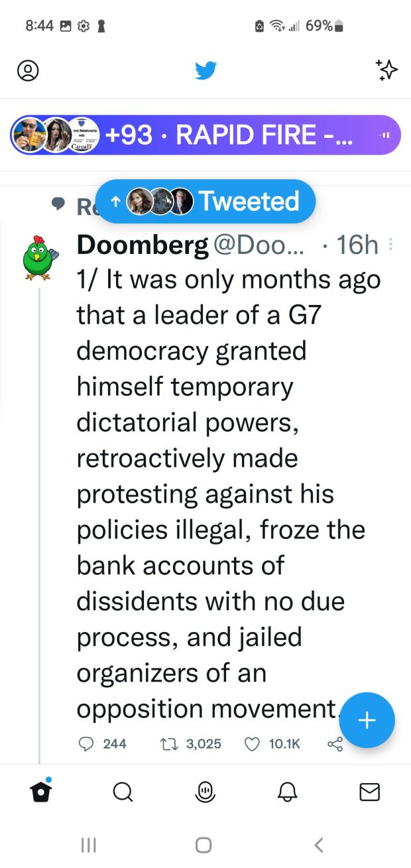This screenshot has width=411, height=868.
Task: Share the Doomberg tweet
Action: pos(335,744)
